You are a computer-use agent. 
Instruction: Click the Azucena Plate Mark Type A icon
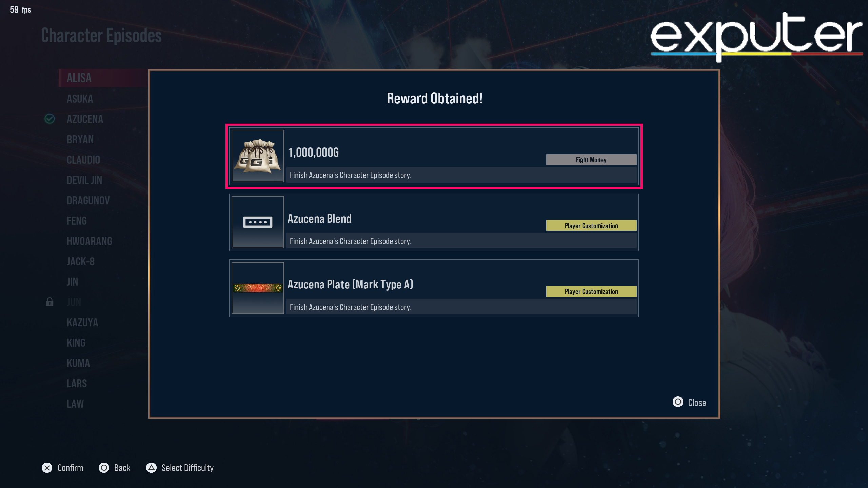coord(258,288)
